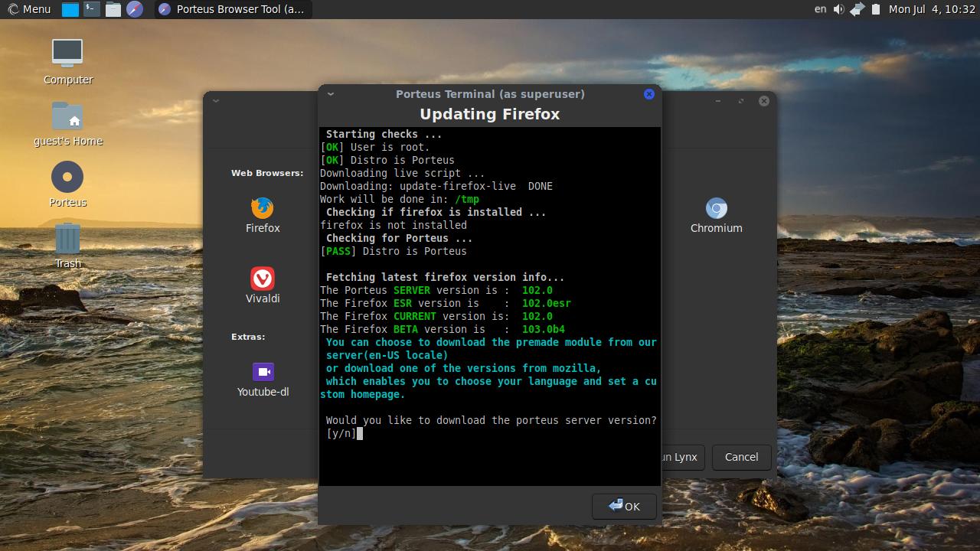Close the Porteus Terminal dialog
The image size is (980, 551).
click(649, 94)
